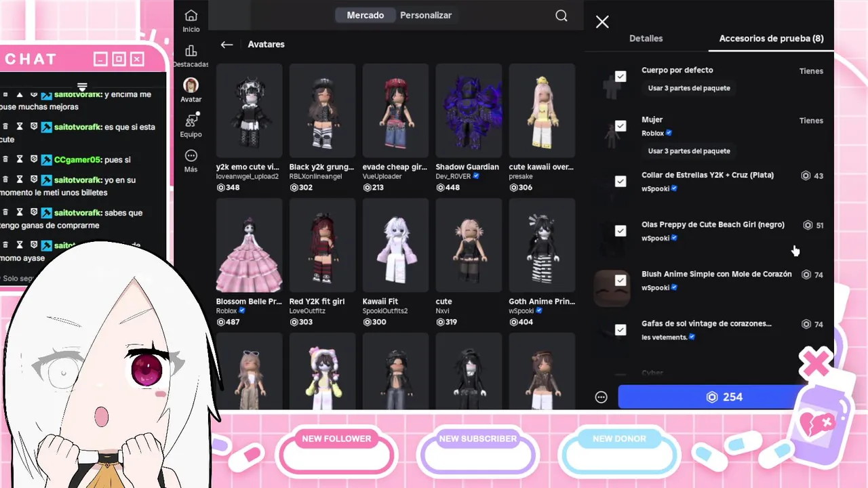Uncheck Olas Preppy de Cute Beach Girl
The image size is (868, 488).
tap(620, 230)
